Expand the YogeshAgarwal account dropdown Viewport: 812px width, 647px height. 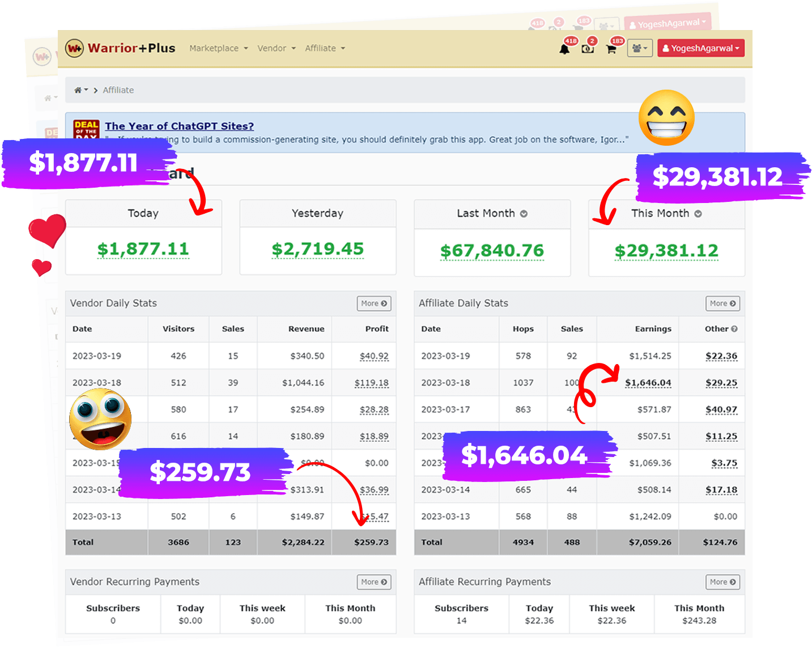click(x=700, y=49)
